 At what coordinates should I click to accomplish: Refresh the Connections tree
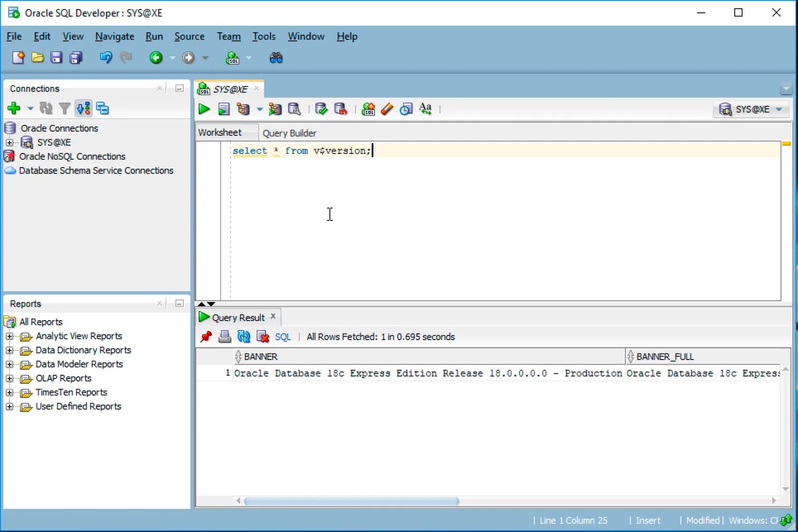tap(46, 109)
